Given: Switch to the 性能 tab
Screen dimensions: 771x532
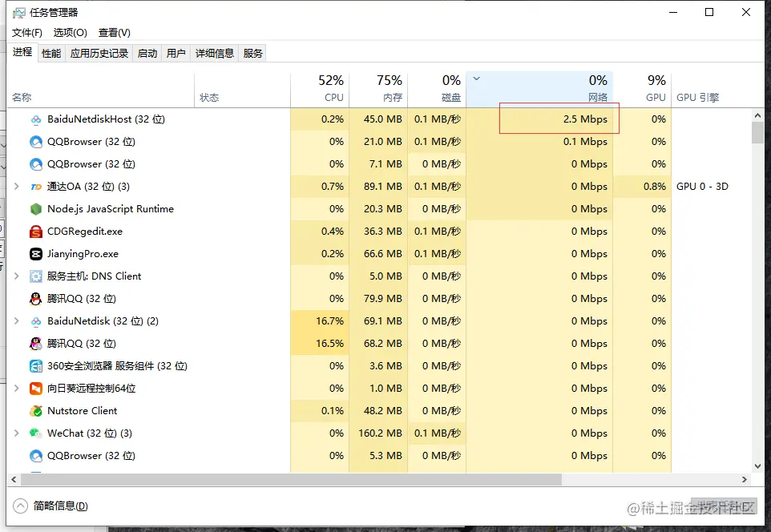Looking at the screenshot, I should 51,53.
